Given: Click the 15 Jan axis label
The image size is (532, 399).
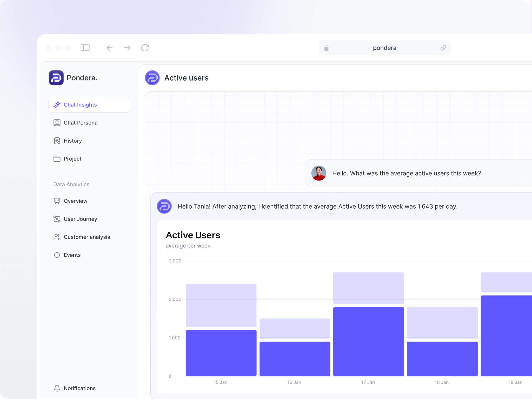Looking at the screenshot, I should click(x=220, y=382).
